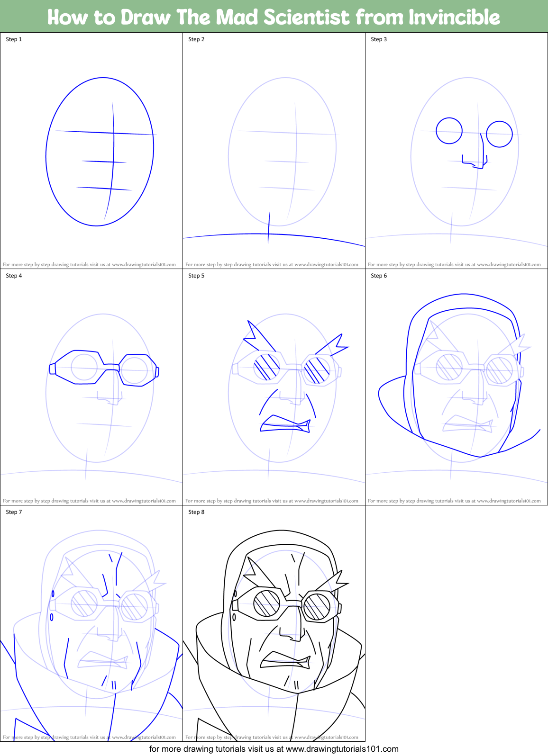Click the 'Step 1' label
The height and width of the screenshot is (756, 548).
(14, 39)
